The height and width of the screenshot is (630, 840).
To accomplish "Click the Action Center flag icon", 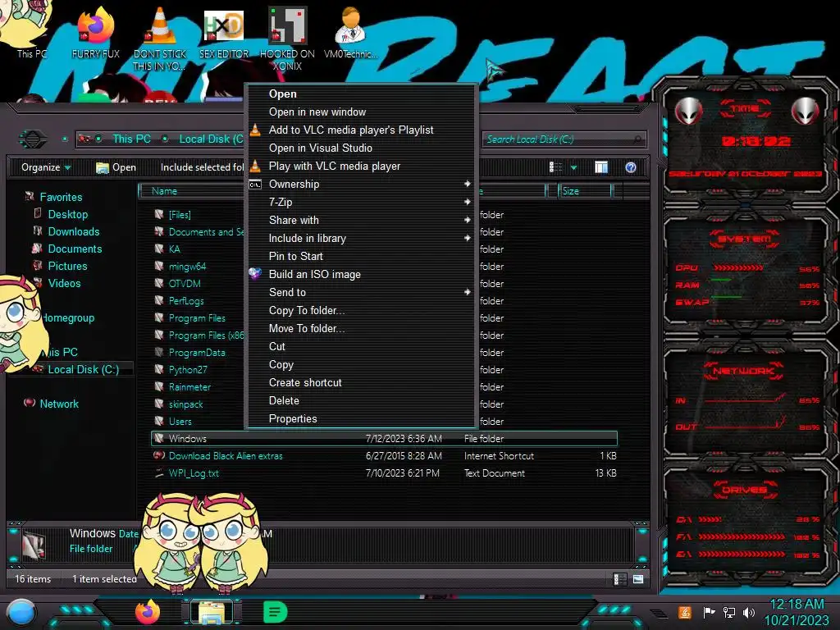I will 709,612.
